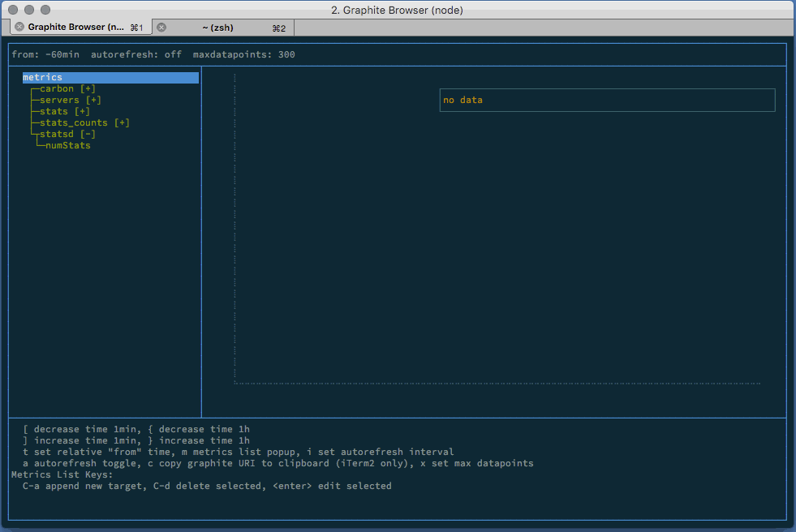This screenshot has width=796, height=532.
Task: Collapse the statsd [-] node
Action: [67, 134]
